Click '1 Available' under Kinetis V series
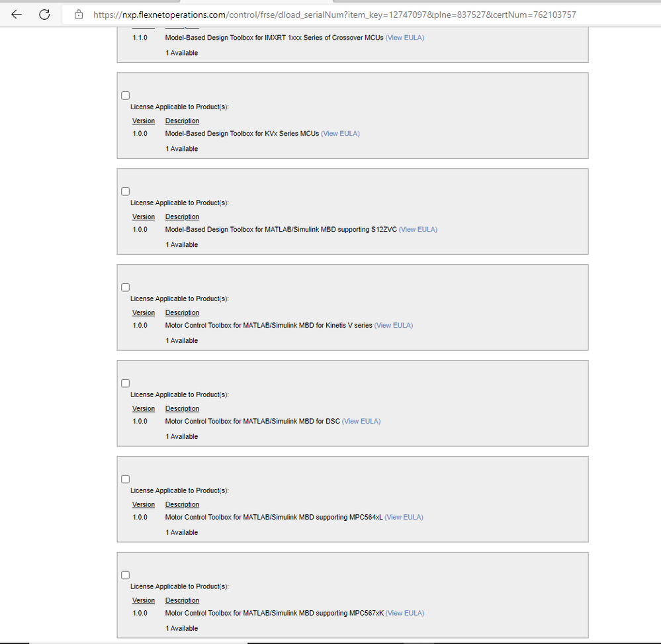 pos(182,341)
